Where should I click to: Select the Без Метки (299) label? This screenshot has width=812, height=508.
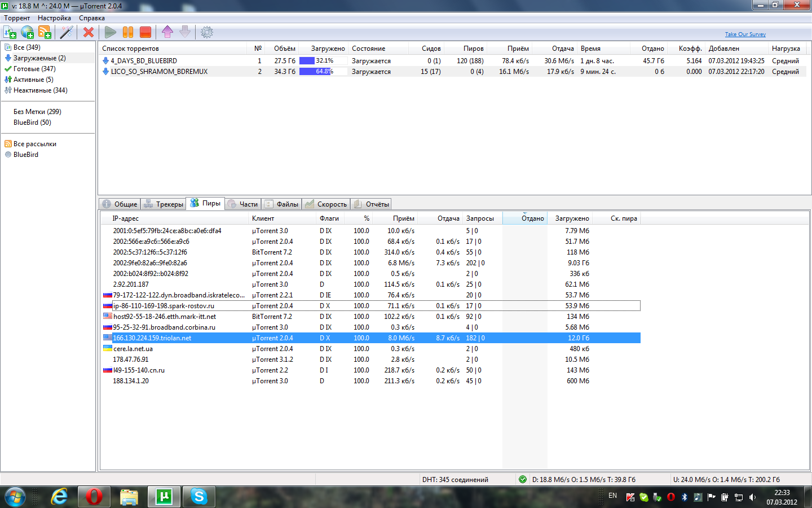pyautogui.click(x=37, y=112)
